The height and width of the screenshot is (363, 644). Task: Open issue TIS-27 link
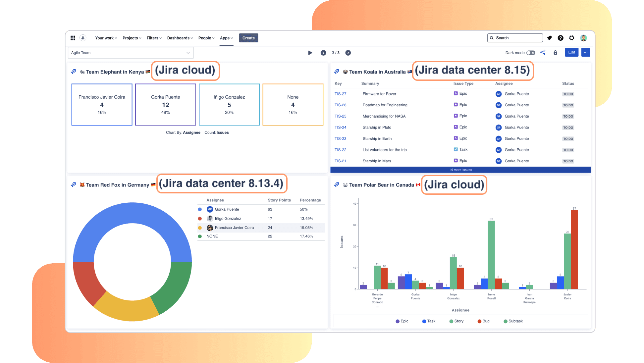341,94
